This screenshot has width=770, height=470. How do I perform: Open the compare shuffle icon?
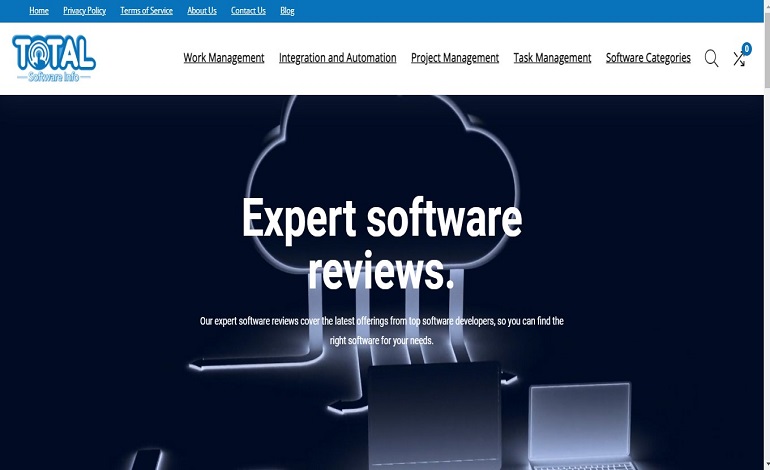click(739, 59)
